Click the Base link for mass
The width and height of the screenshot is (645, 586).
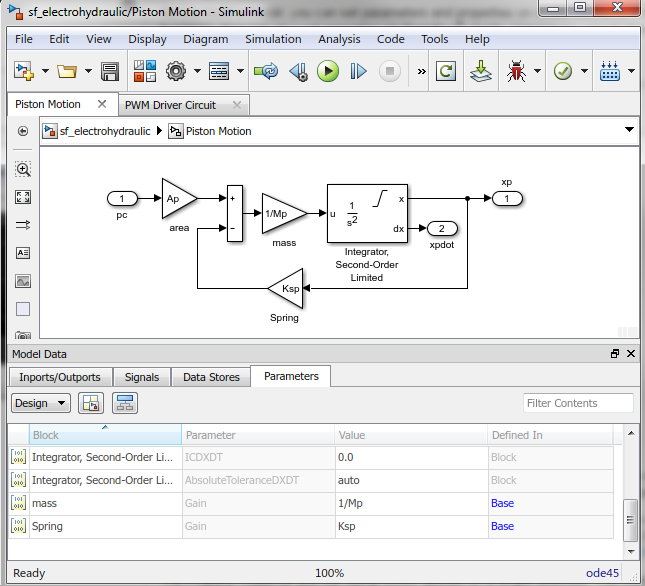coord(502,503)
